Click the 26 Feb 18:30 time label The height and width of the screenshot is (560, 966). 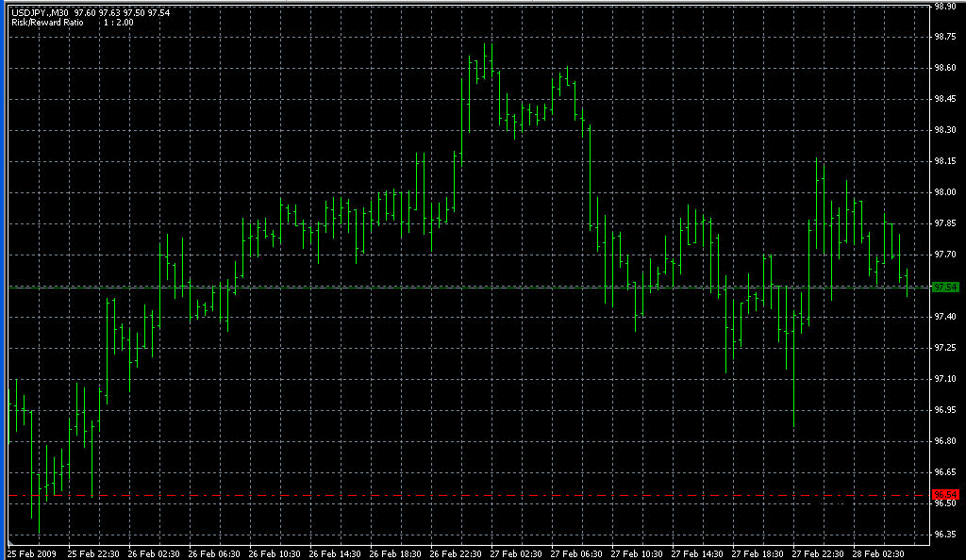tap(395, 553)
